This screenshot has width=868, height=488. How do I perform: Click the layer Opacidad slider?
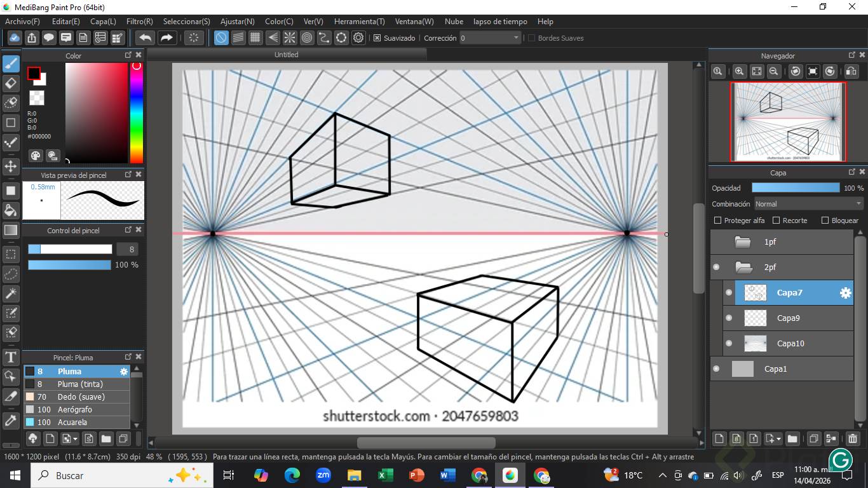tap(795, 188)
